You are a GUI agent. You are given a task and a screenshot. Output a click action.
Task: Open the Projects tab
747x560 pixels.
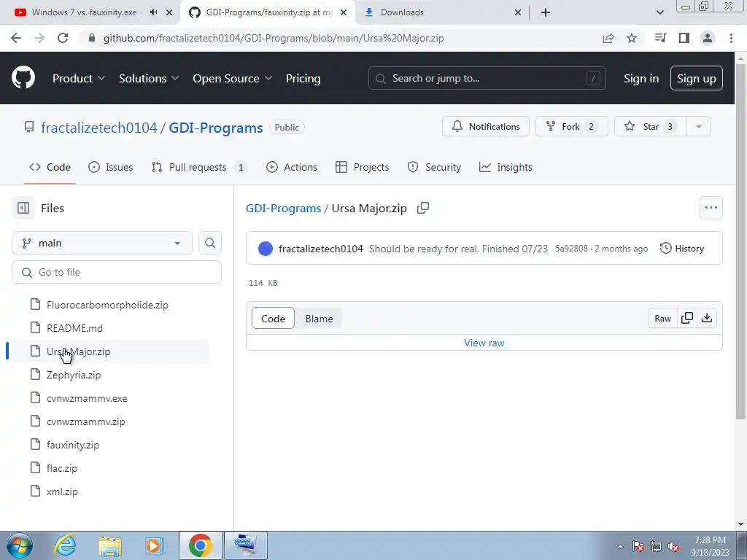coord(362,167)
